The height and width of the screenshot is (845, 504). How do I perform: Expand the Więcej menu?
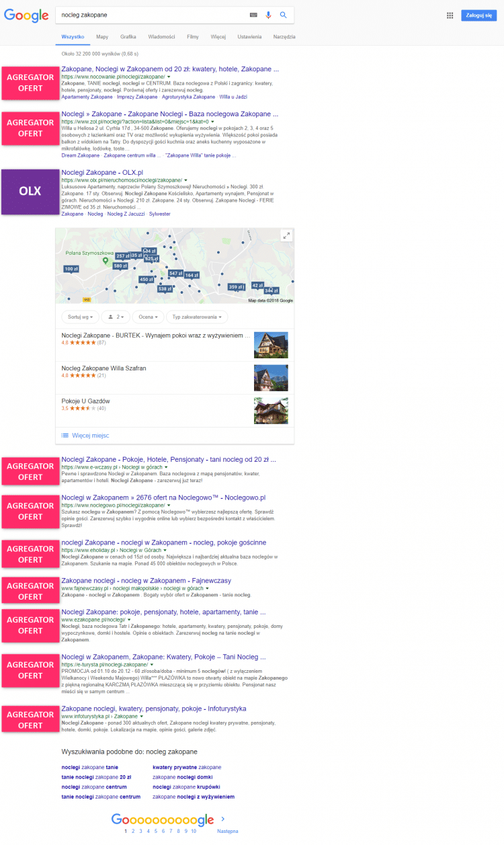pos(218,36)
